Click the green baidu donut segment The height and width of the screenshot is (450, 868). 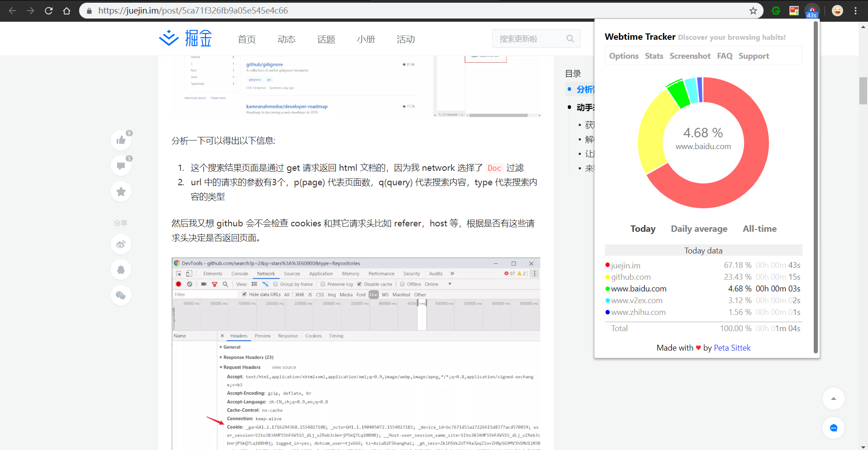click(678, 93)
